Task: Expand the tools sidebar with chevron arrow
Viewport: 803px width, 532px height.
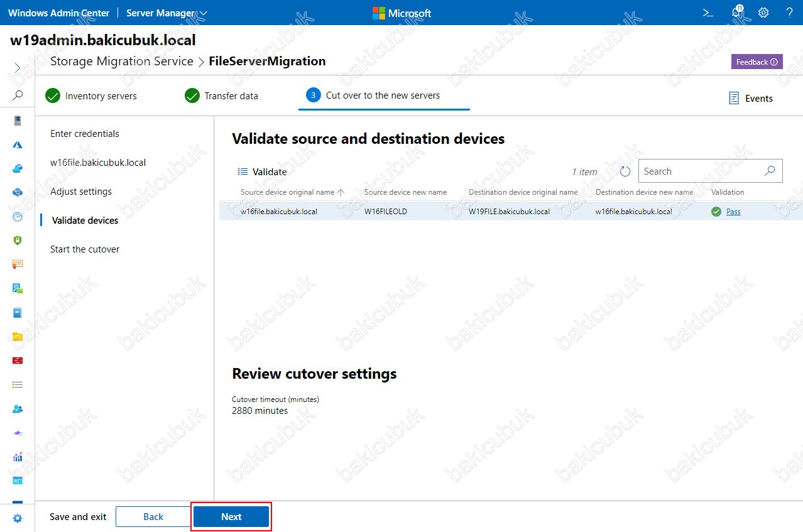Action: point(18,68)
